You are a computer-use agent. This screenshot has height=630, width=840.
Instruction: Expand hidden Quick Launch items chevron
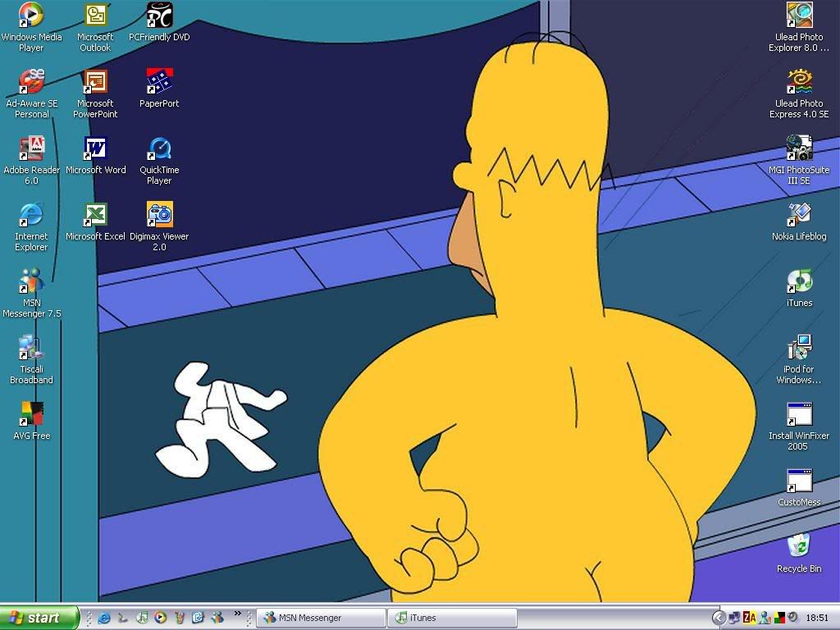(x=238, y=614)
